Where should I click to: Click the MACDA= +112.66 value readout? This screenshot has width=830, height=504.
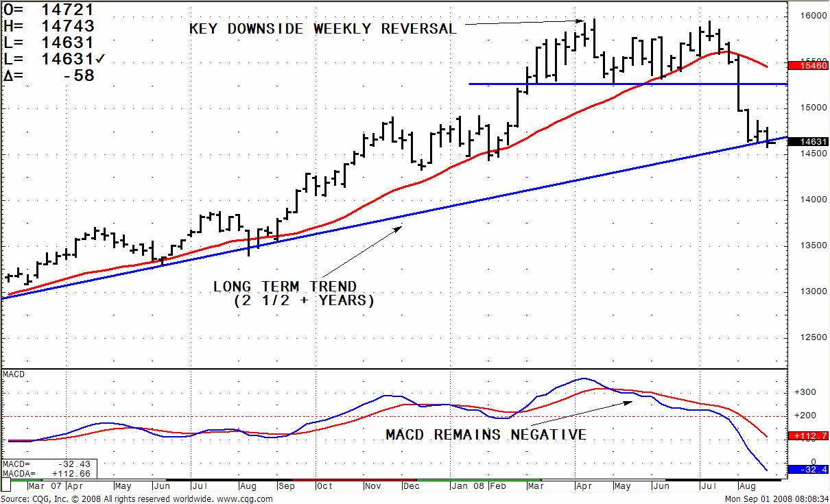47,473
